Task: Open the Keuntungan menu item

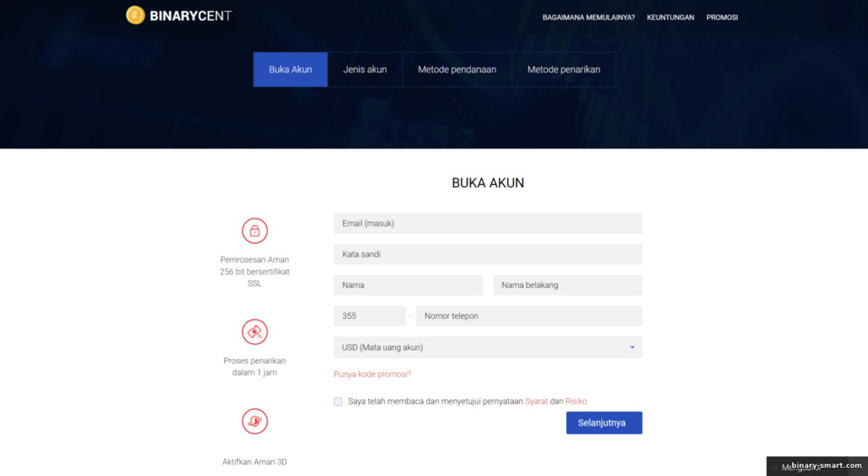Action: pyautogui.click(x=670, y=17)
